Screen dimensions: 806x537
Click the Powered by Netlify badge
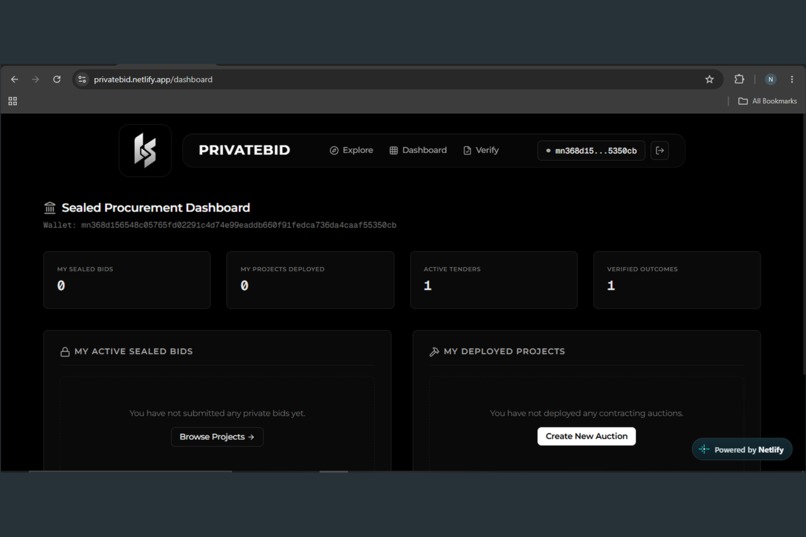point(742,450)
